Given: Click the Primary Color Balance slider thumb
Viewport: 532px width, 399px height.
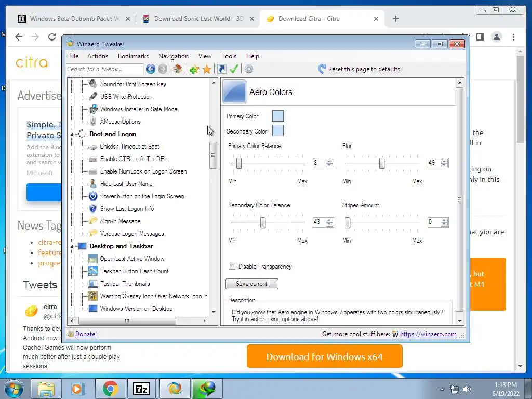Looking at the screenshot, I should [x=239, y=163].
